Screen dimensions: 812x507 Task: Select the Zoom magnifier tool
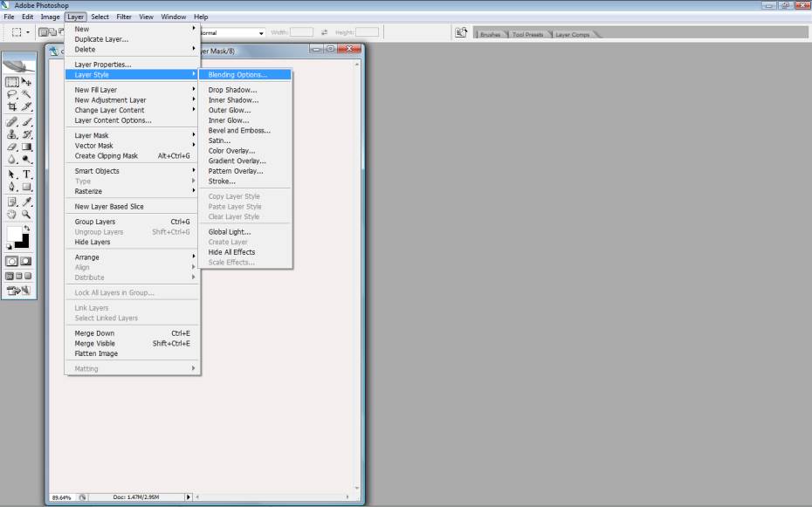point(26,214)
